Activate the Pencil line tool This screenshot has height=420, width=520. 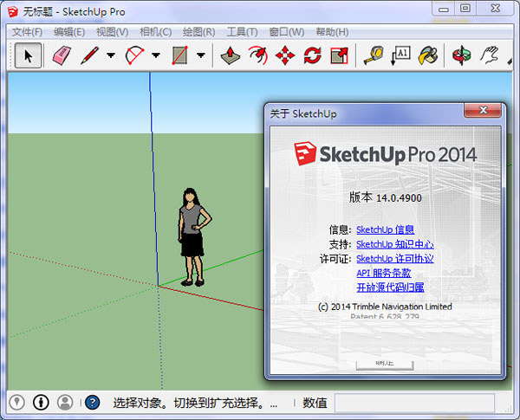(x=89, y=55)
